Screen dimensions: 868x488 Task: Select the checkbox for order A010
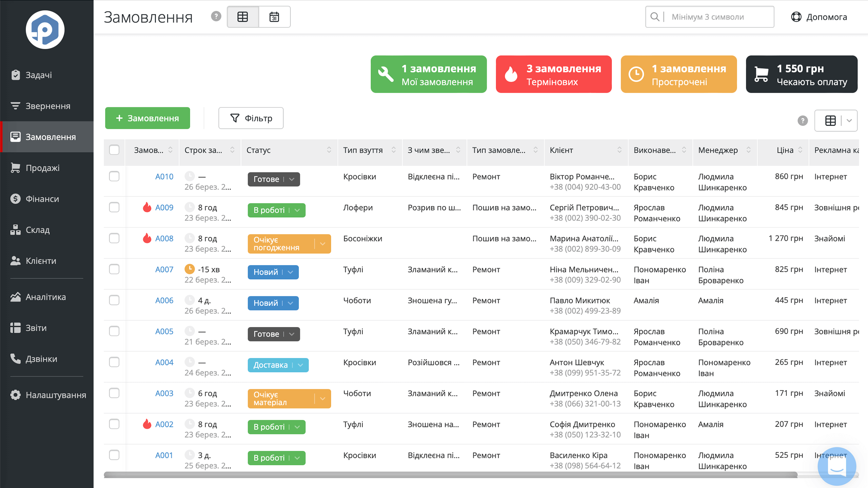114,176
